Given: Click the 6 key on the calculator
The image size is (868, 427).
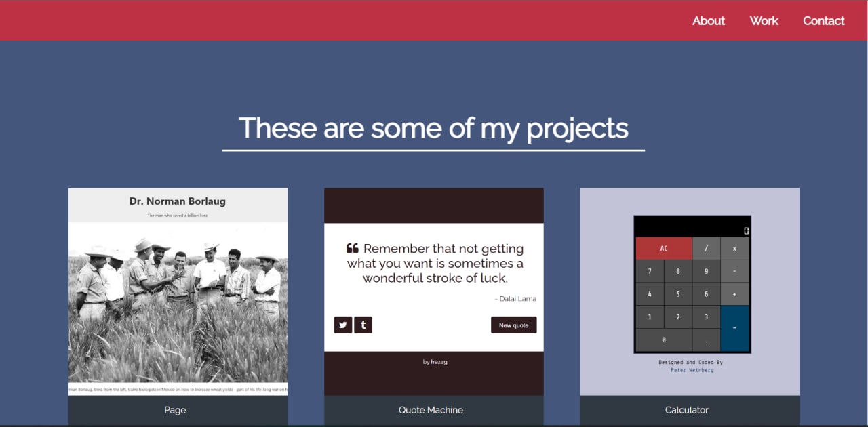Looking at the screenshot, I should [706, 294].
